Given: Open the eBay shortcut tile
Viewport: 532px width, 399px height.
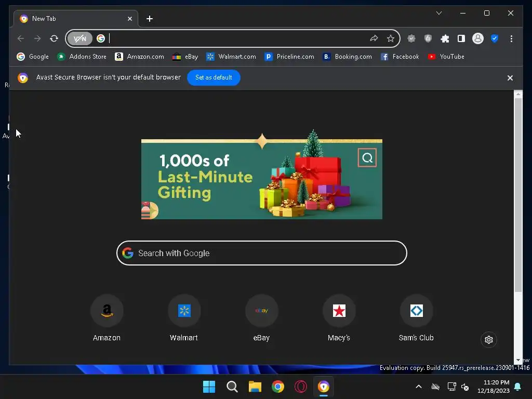Looking at the screenshot, I should click(x=262, y=318).
